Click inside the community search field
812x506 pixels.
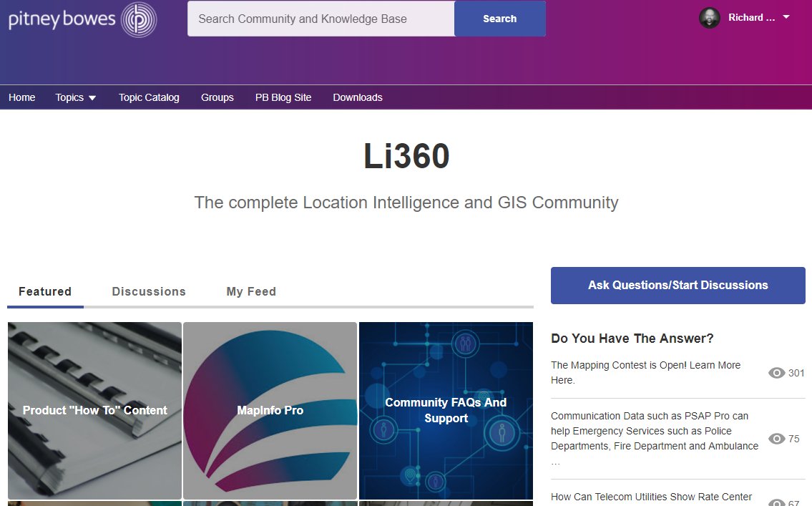[x=320, y=19]
